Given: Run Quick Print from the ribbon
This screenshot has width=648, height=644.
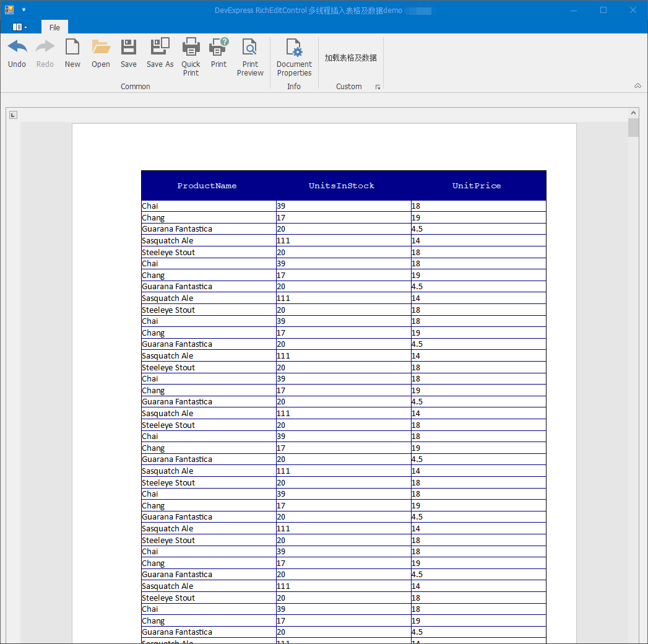Looking at the screenshot, I should point(191,46).
